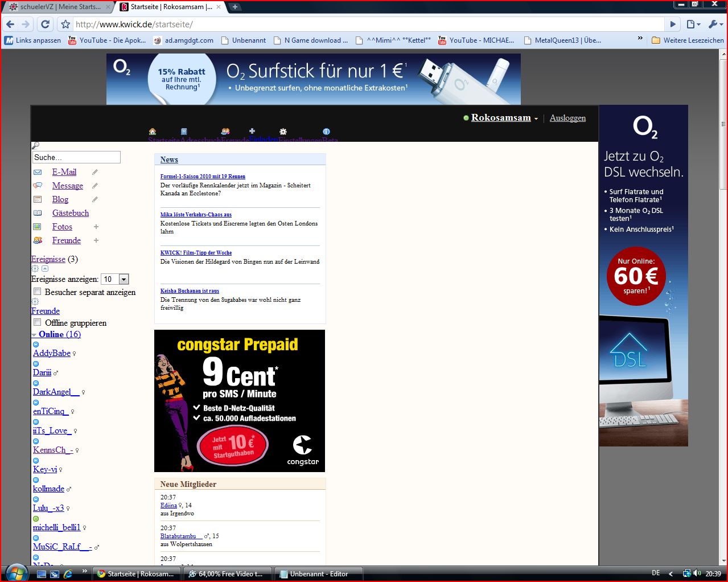This screenshot has height=582, width=728.
Task: Open the Einstellungen gear icon
Action: pyautogui.click(x=283, y=132)
